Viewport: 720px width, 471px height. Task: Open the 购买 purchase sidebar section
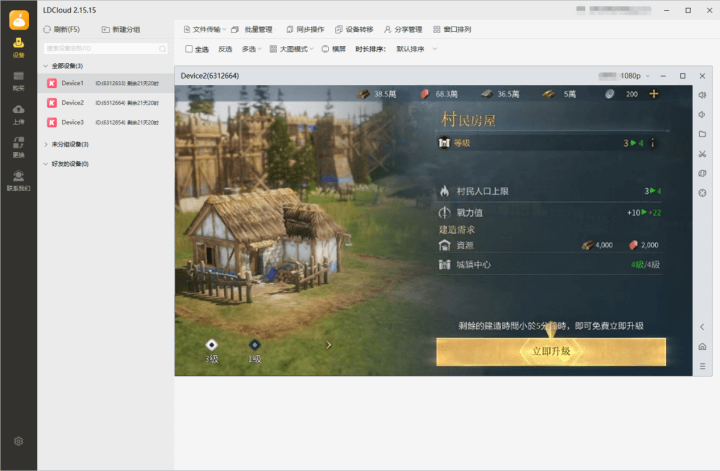pyautogui.click(x=18, y=81)
